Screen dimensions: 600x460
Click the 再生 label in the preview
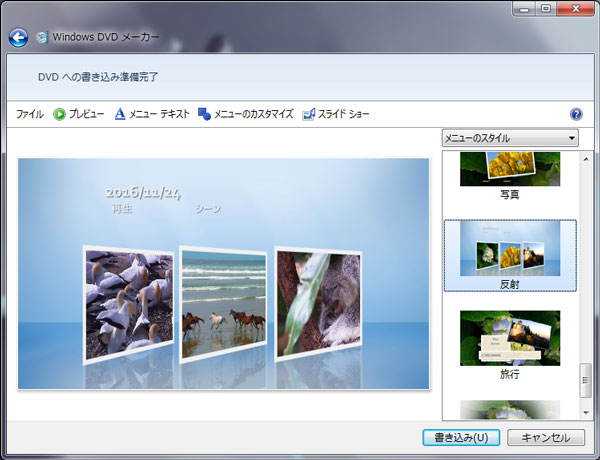tap(122, 209)
